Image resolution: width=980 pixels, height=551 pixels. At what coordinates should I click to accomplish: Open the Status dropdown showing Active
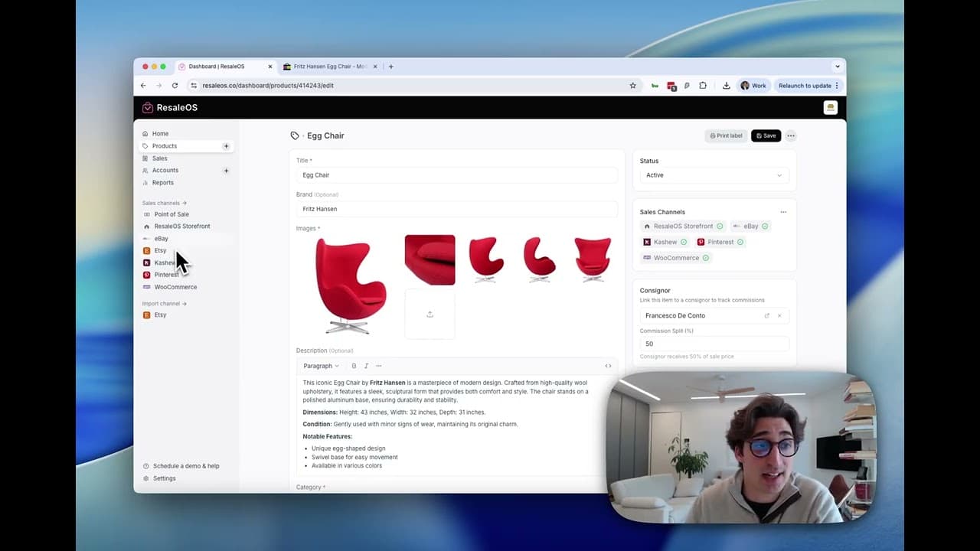pyautogui.click(x=714, y=175)
